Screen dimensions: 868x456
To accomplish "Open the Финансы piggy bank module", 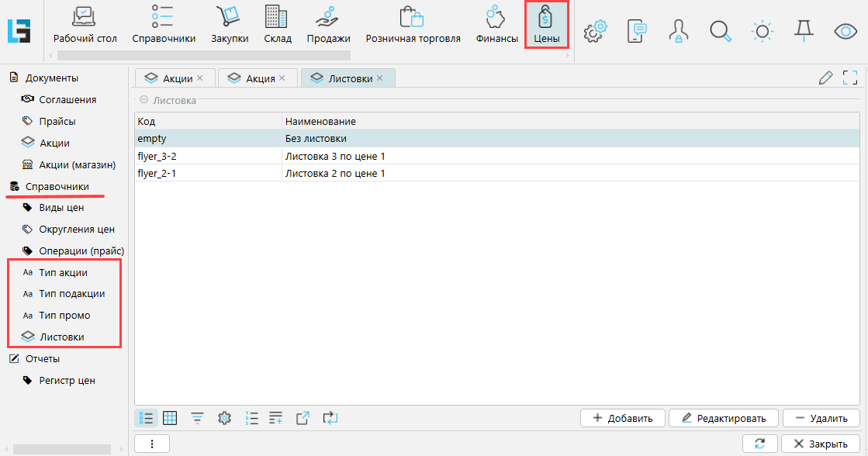I will pyautogui.click(x=496, y=25).
